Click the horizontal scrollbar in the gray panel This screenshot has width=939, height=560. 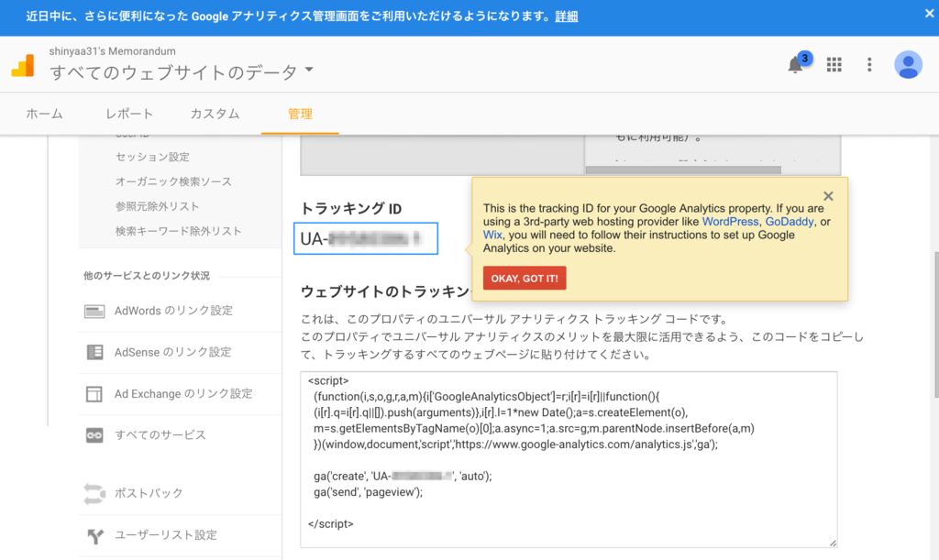point(683,170)
